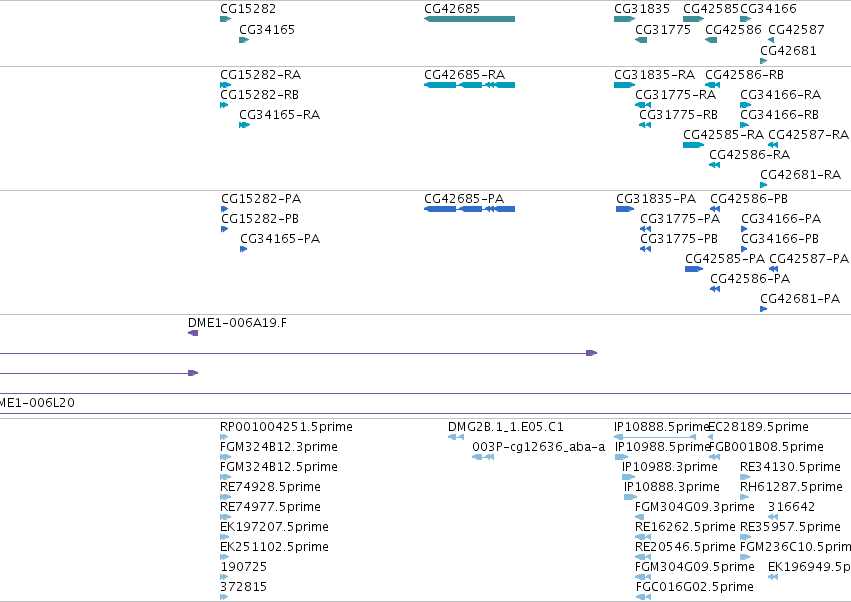Viewport: 851px width, 602px height.
Task: Click the CG42587 gene label
Action: 796,29
